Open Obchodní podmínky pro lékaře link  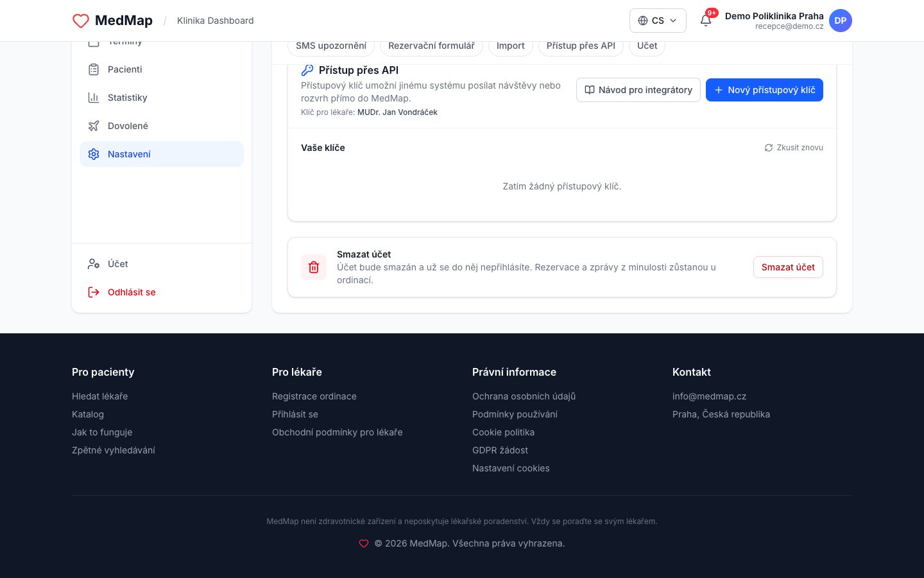click(x=338, y=432)
